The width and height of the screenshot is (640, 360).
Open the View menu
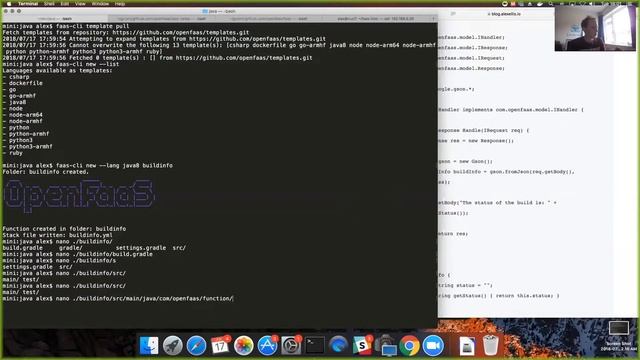pyautogui.click(x=80, y=3)
